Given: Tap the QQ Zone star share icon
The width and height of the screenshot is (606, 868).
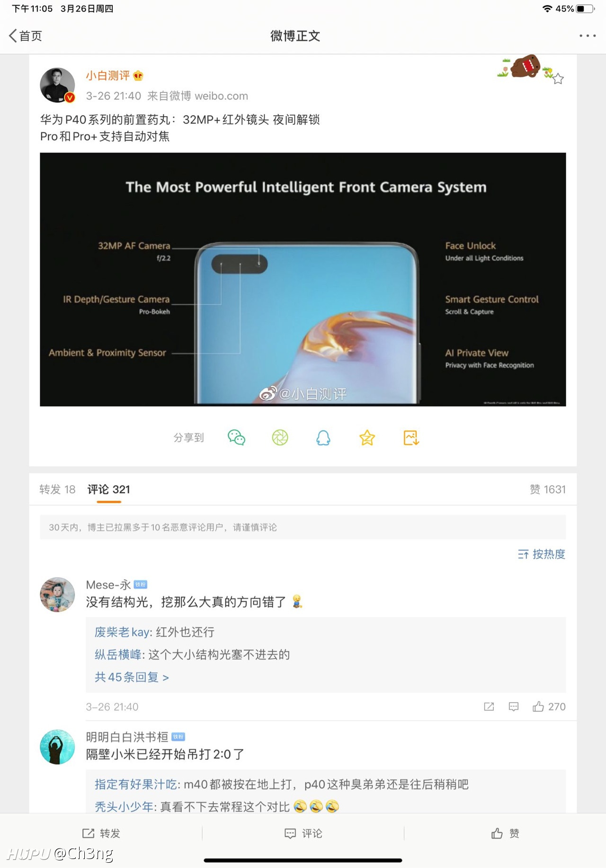Looking at the screenshot, I should tap(367, 437).
